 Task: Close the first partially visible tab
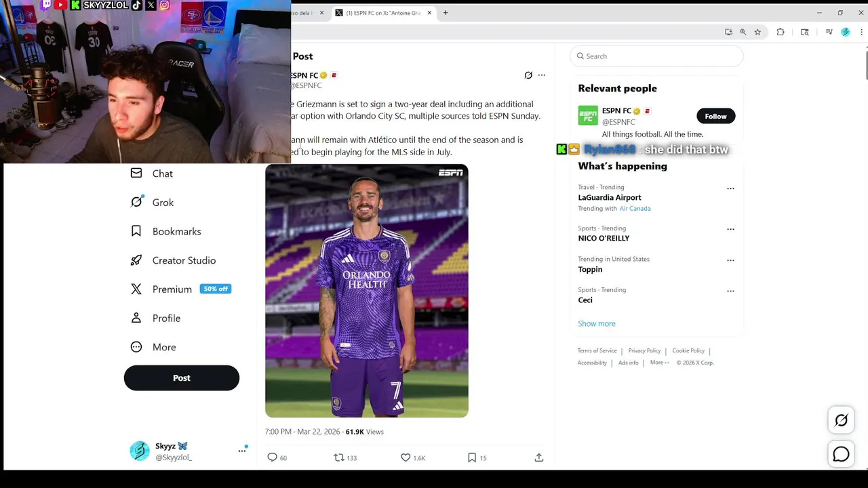coord(321,13)
